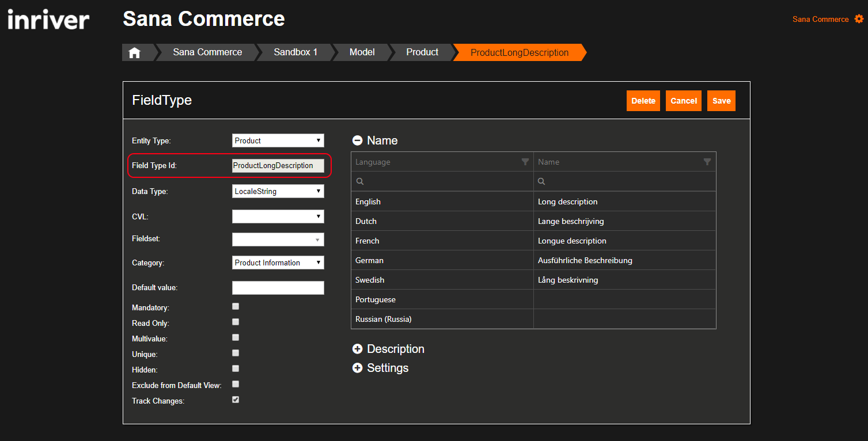Expand the Settings section
Viewport: 868px width, 441px height.
357,368
